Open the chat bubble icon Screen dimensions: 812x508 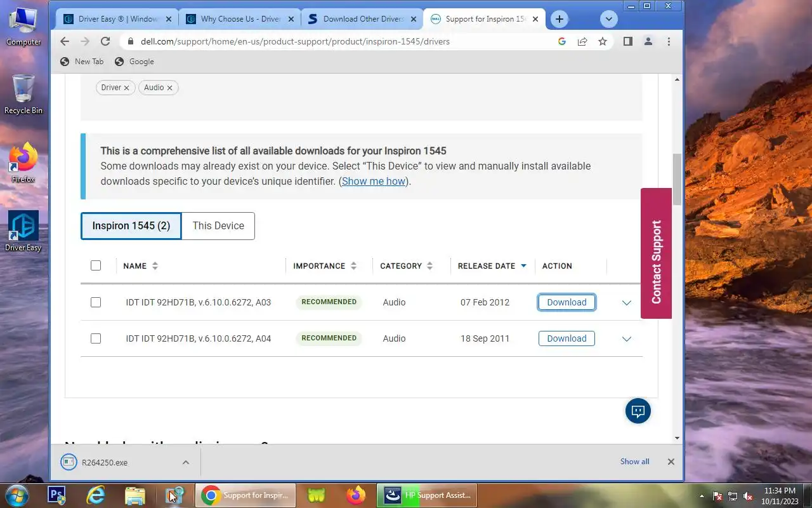point(638,411)
